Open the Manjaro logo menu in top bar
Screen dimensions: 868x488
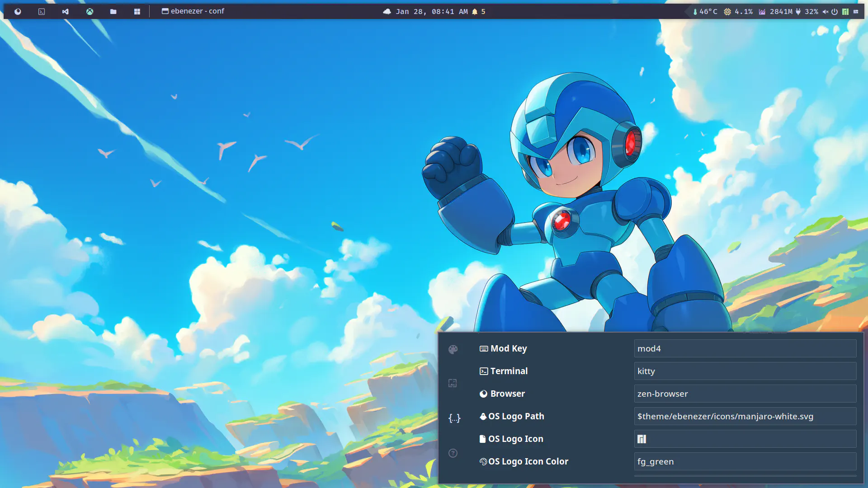coord(845,12)
